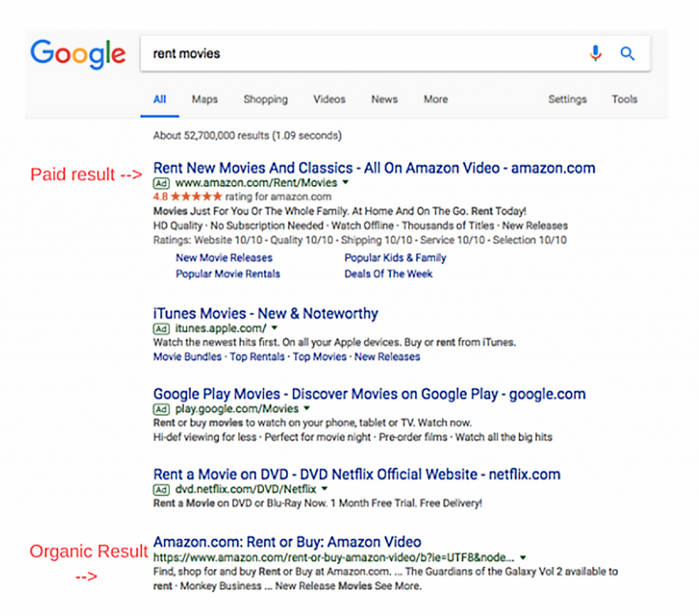Open 'Rent New Movies And Classics' Amazon ad

(374, 168)
